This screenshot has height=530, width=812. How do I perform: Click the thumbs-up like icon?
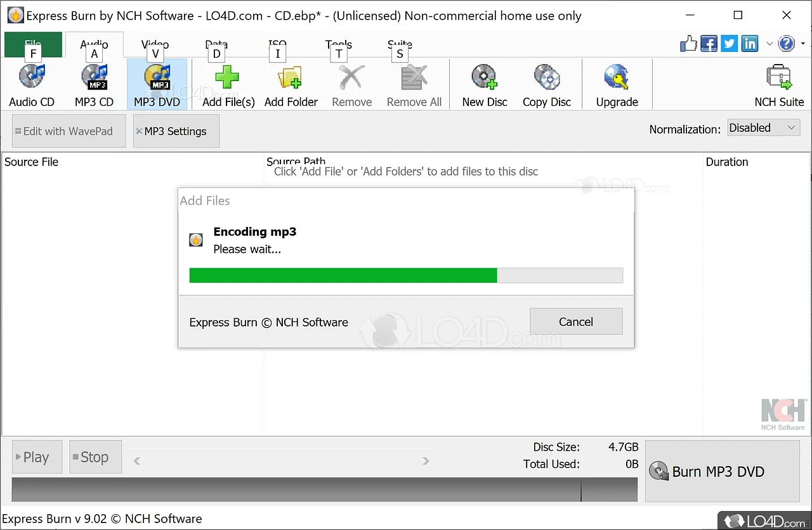tap(688, 43)
